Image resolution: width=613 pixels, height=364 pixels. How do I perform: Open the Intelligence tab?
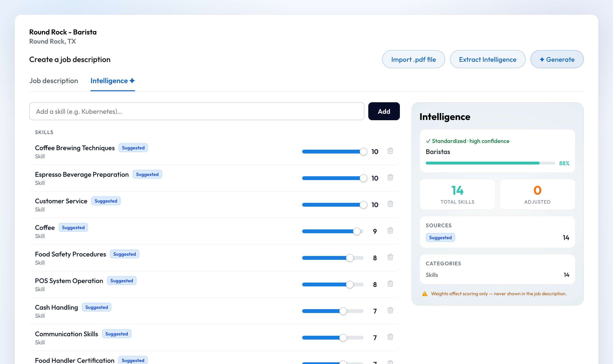click(x=113, y=81)
